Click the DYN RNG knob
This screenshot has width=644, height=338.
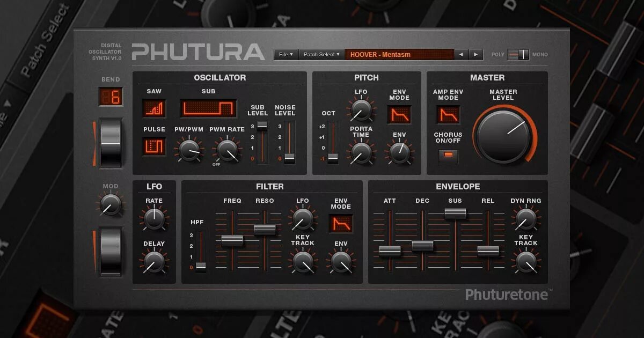526,219
